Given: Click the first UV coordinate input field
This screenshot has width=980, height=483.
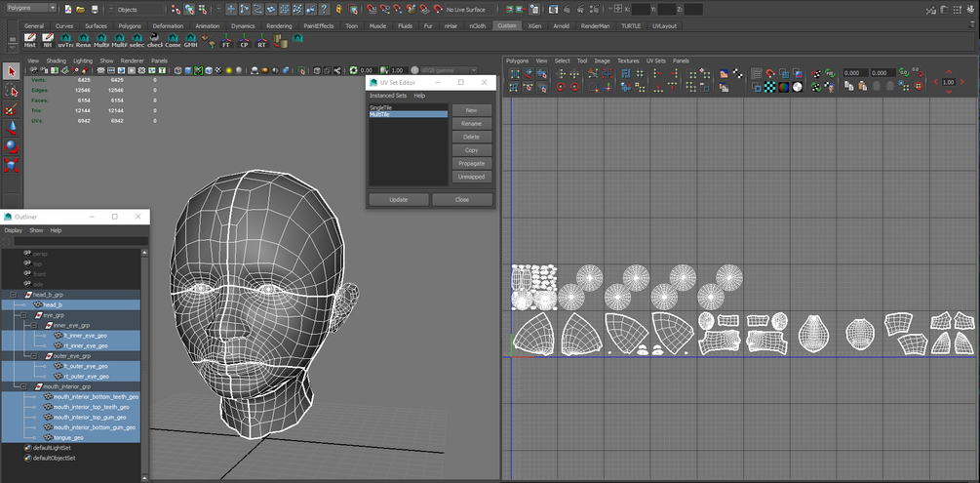Looking at the screenshot, I should pos(853,73).
